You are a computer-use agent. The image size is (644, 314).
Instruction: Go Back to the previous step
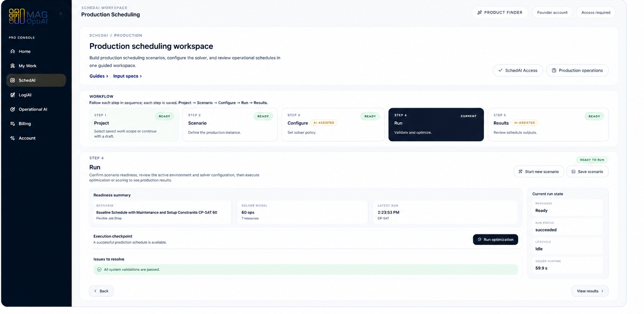[101, 291]
